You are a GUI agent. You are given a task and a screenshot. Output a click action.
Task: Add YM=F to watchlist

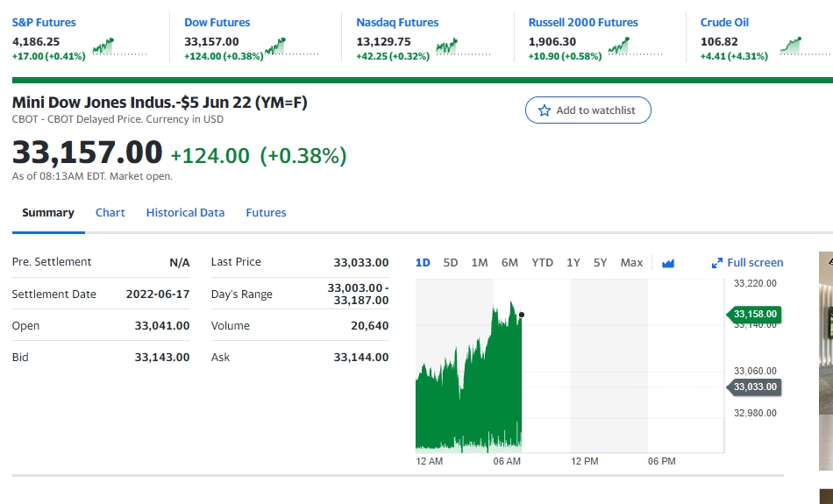pos(588,110)
